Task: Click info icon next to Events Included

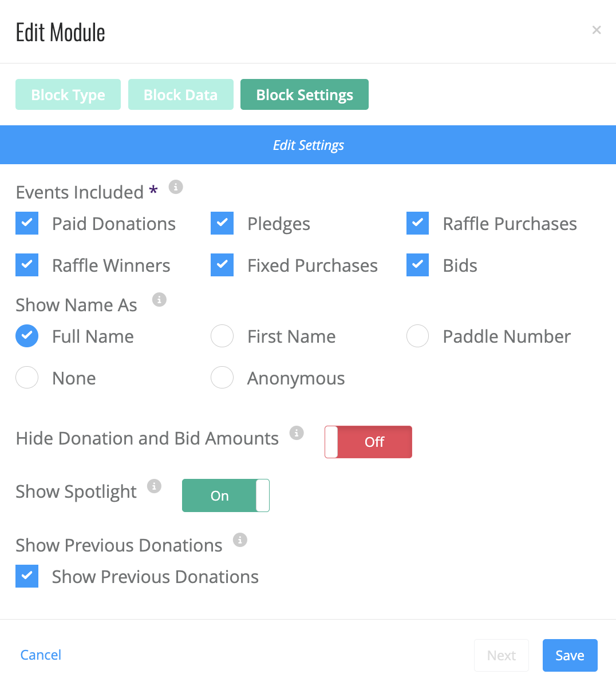Action: point(176,187)
